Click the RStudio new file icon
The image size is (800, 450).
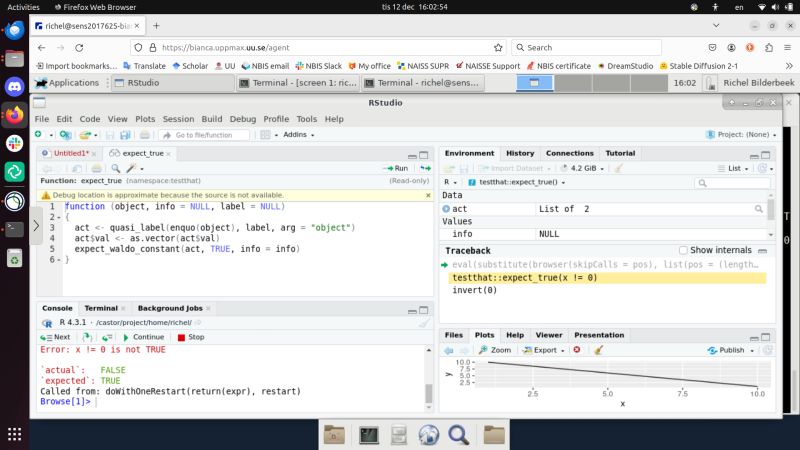[x=39, y=135]
